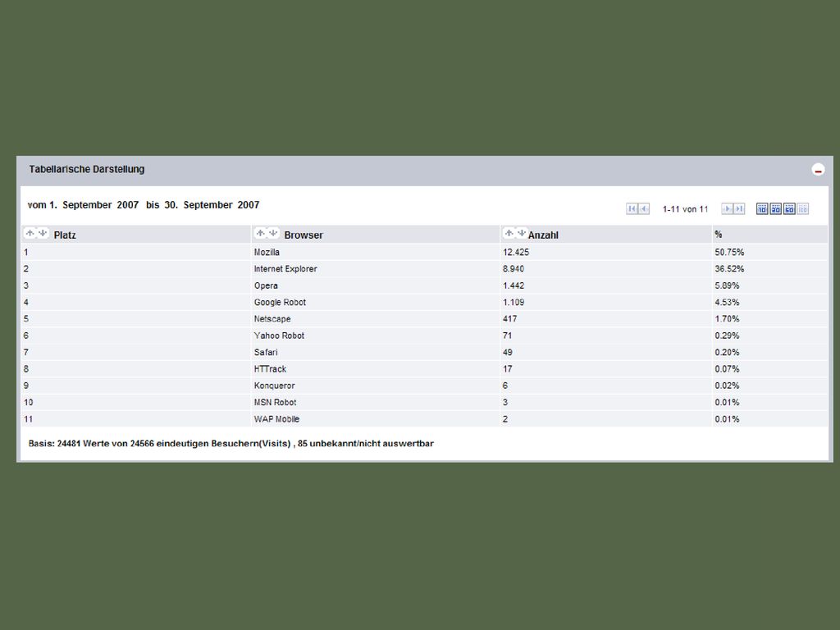Select the Internet Explorer row
The image size is (840, 630).
(424, 269)
